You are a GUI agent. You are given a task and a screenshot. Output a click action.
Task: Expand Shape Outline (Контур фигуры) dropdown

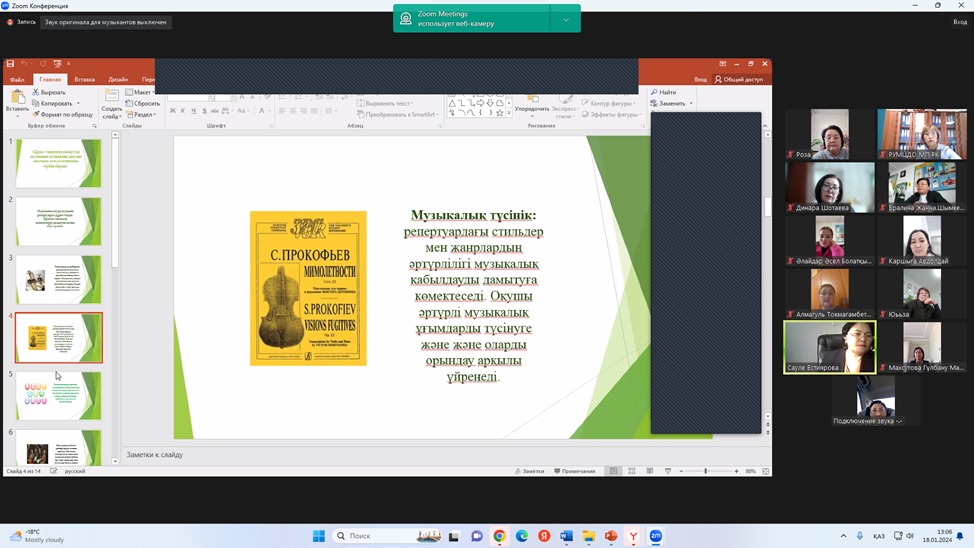click(x=609, y=103)
